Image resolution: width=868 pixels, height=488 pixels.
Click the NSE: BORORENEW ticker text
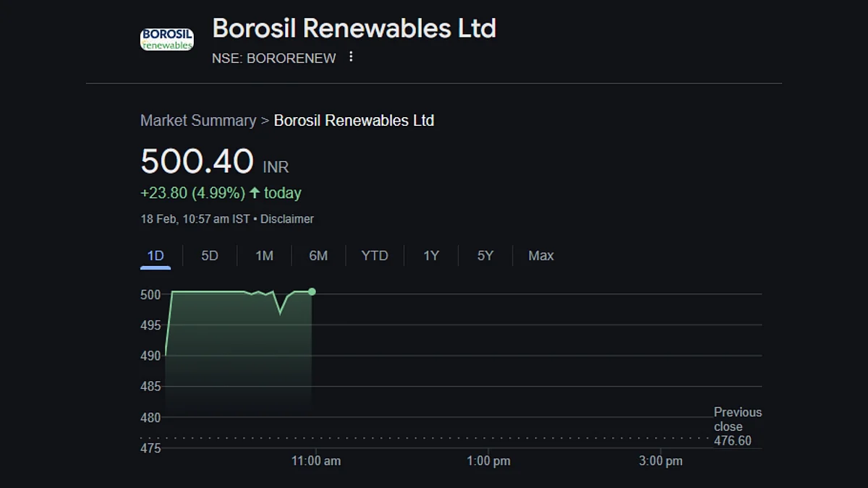pyautogui.click(x=274, y=59)
